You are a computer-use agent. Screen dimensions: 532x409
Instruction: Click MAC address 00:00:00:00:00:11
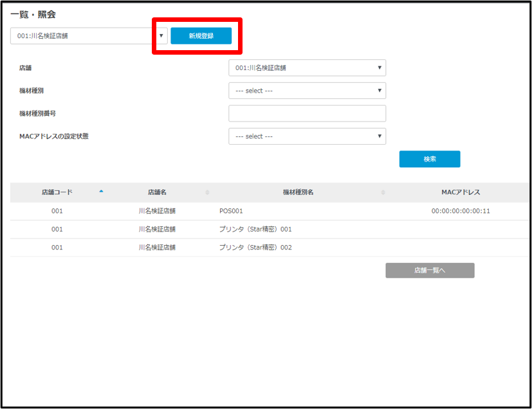(x=461, y=211)
